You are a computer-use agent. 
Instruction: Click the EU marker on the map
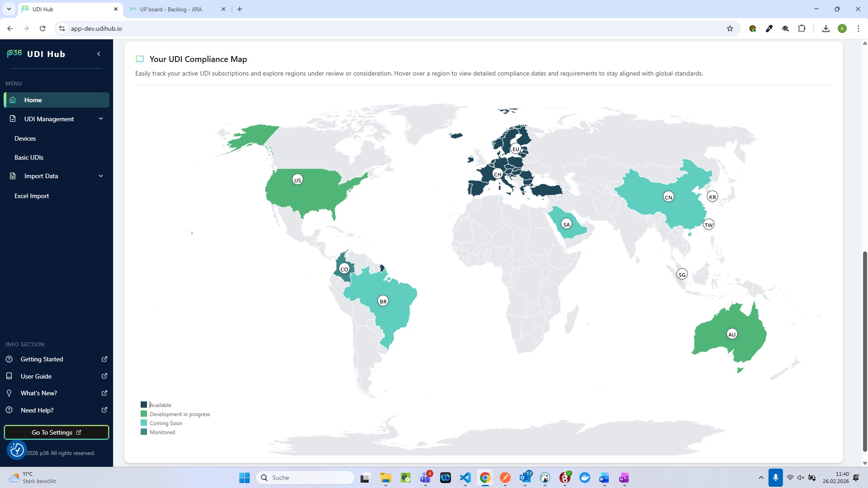point(516,149)
